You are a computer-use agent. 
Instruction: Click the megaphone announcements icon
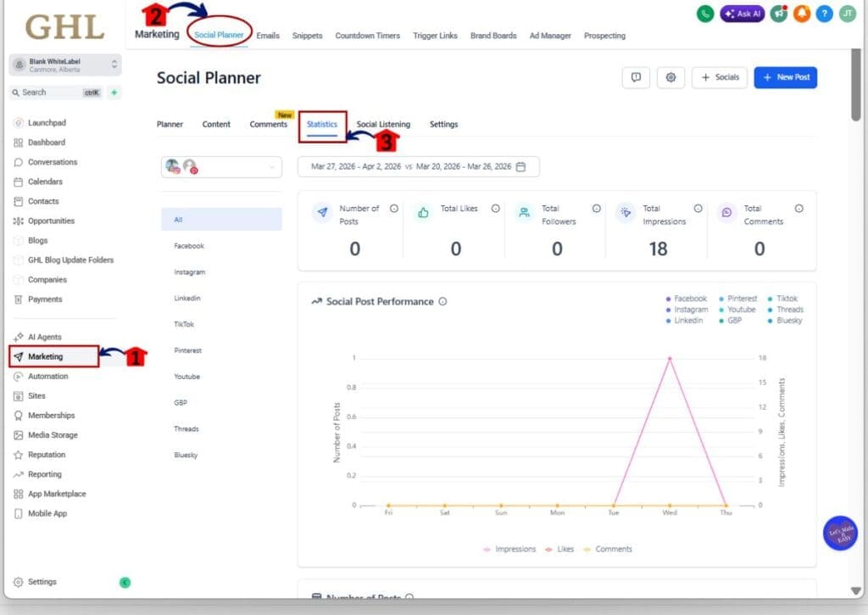[x=777, y=14]
